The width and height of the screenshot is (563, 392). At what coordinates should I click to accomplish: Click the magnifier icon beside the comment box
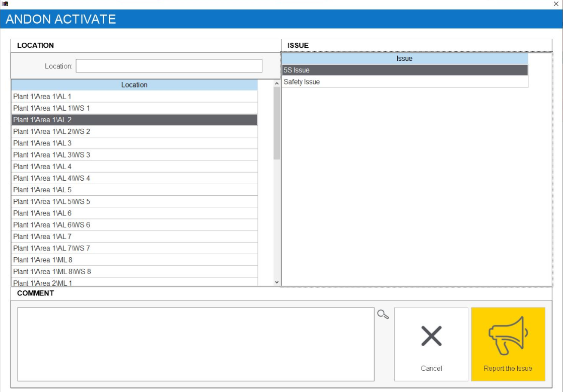click(383, 315)
